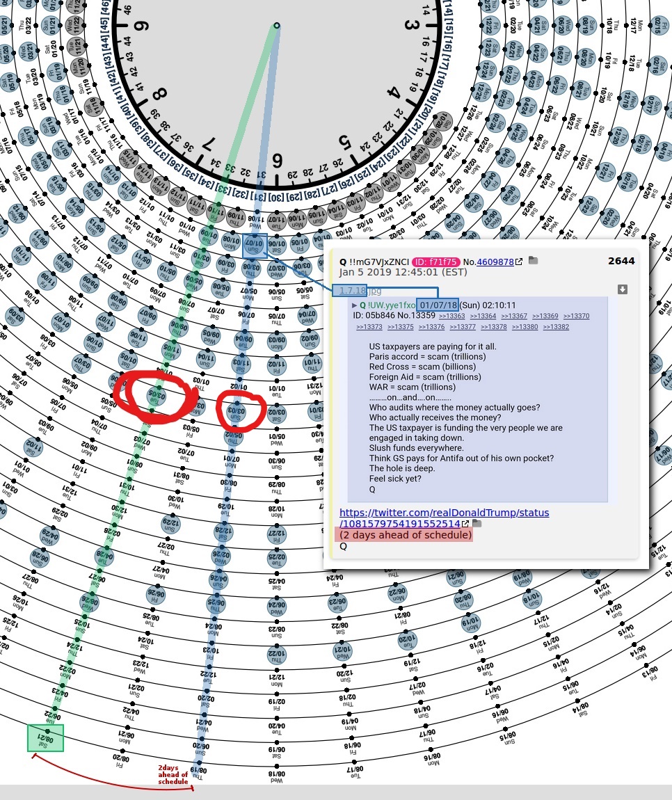672x800 pixels.
Task: Click line 'WAR = scam (trillions)'
Action: (x=413, y=387)
